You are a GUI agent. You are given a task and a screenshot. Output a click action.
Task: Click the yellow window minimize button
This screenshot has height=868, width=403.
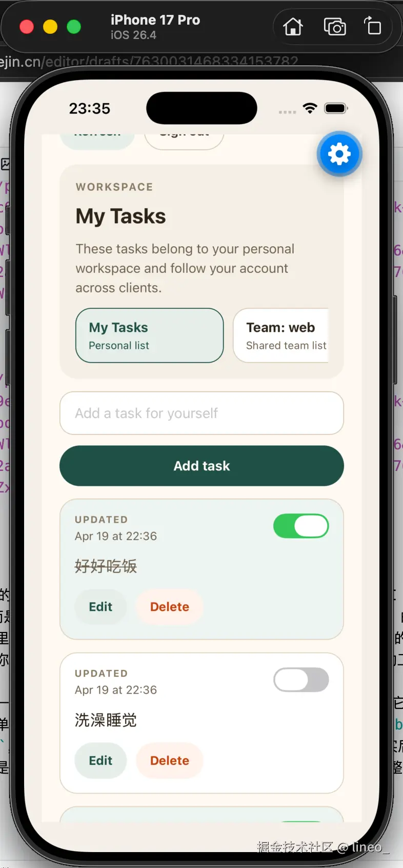50,27
